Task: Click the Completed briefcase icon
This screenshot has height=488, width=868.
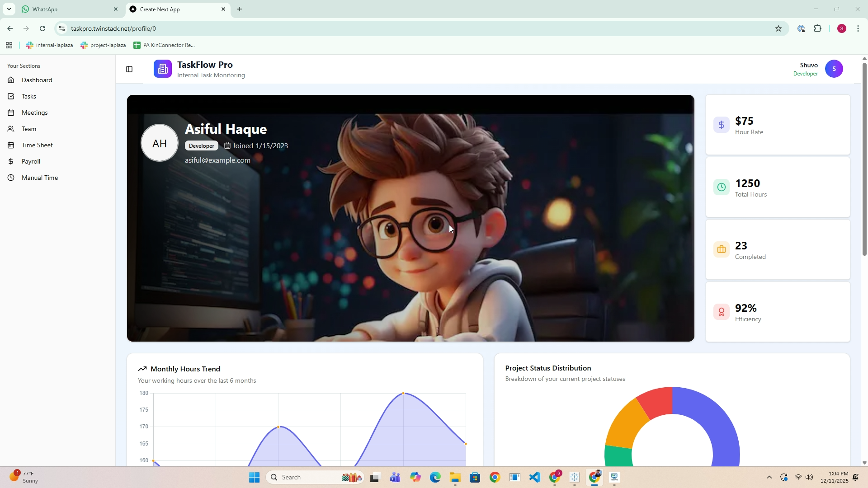Action: [721, 249]
